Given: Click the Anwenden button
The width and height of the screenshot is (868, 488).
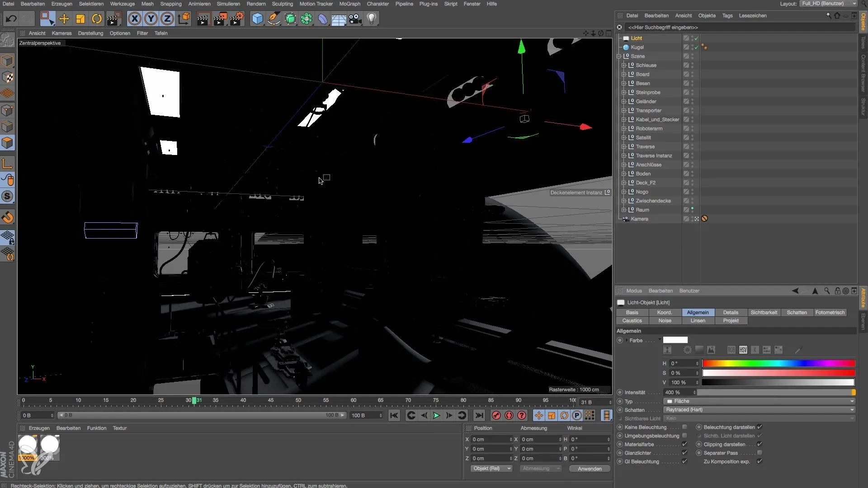Looking at the screenshot, I should point(590,469).
